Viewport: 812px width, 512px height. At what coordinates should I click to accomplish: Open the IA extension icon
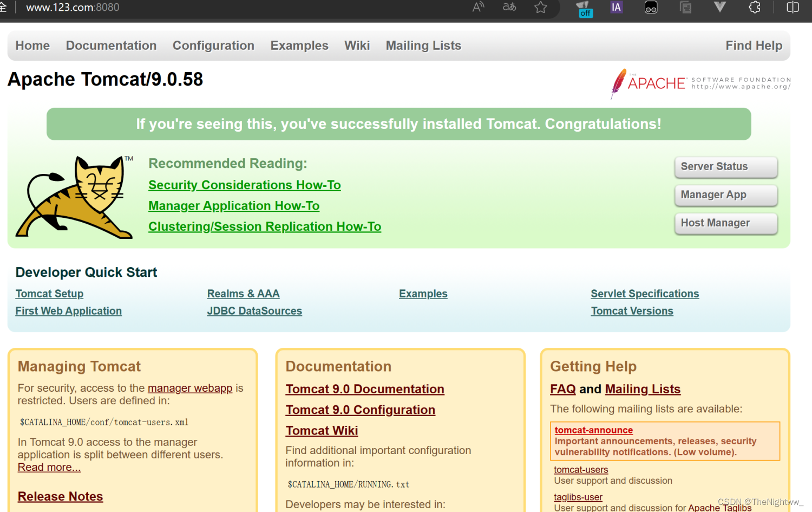[x=617, y=7]
